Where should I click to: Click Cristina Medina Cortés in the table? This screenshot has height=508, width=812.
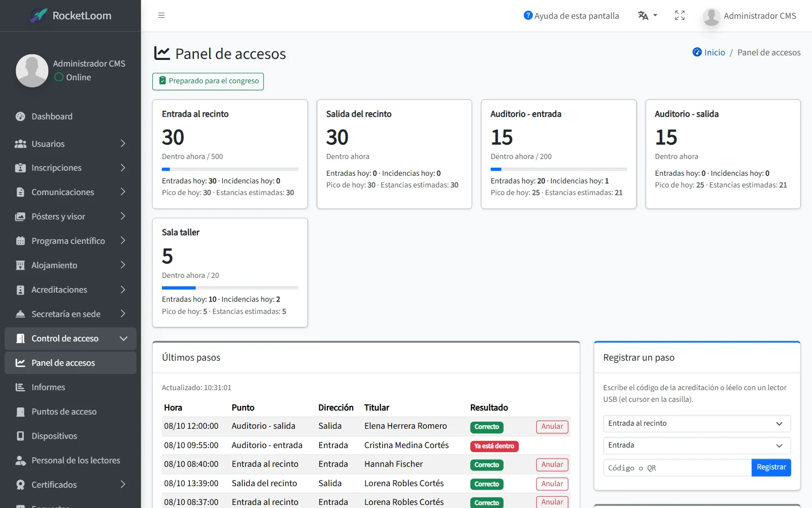[407, 445]
